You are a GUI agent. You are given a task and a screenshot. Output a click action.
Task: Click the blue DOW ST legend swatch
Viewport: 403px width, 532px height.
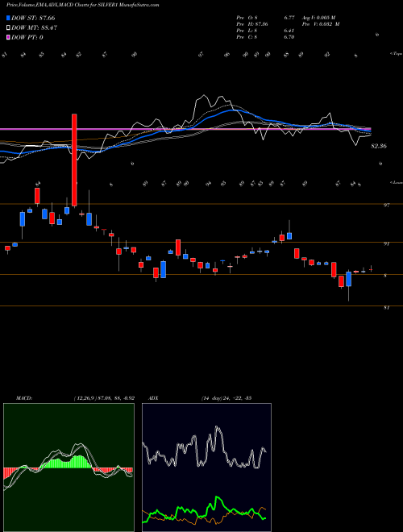(x=9, y=18)
